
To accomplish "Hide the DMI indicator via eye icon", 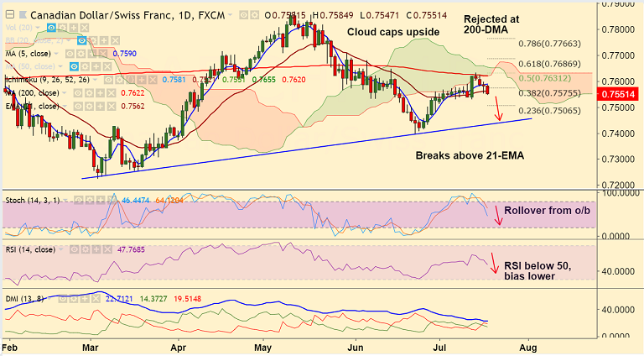I will pos(63,298).
